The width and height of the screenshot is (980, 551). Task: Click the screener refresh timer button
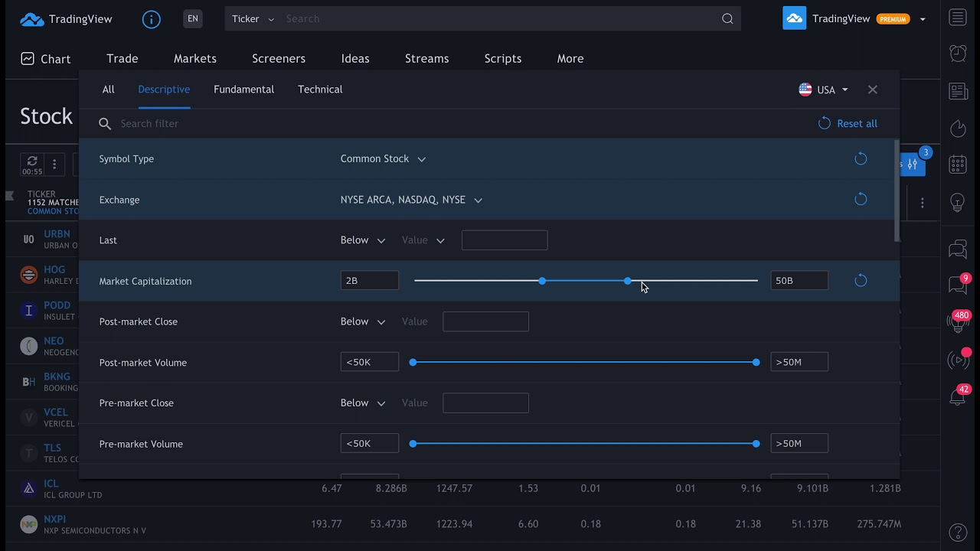pos(32,165)
